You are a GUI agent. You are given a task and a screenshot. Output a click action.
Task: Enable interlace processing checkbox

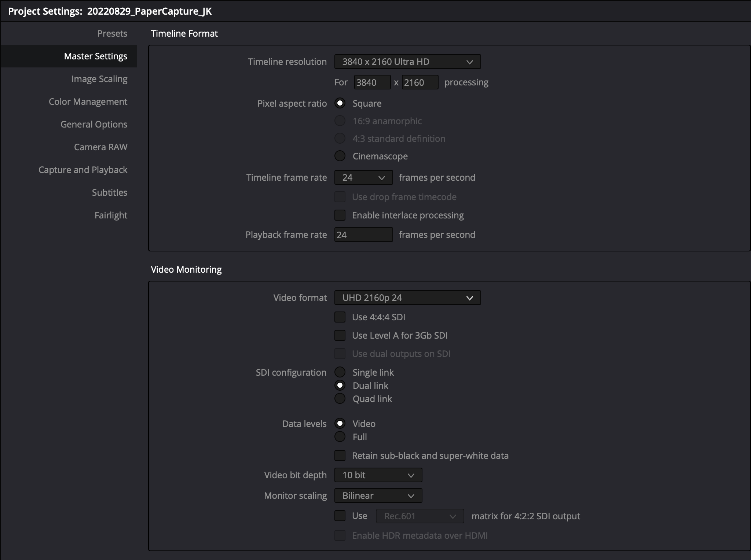coord(340,215)
